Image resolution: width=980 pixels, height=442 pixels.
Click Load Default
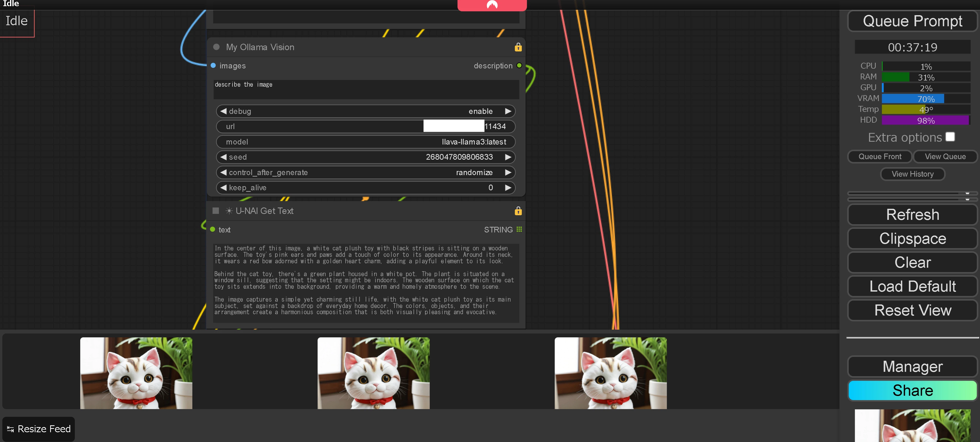pos(912,286)
